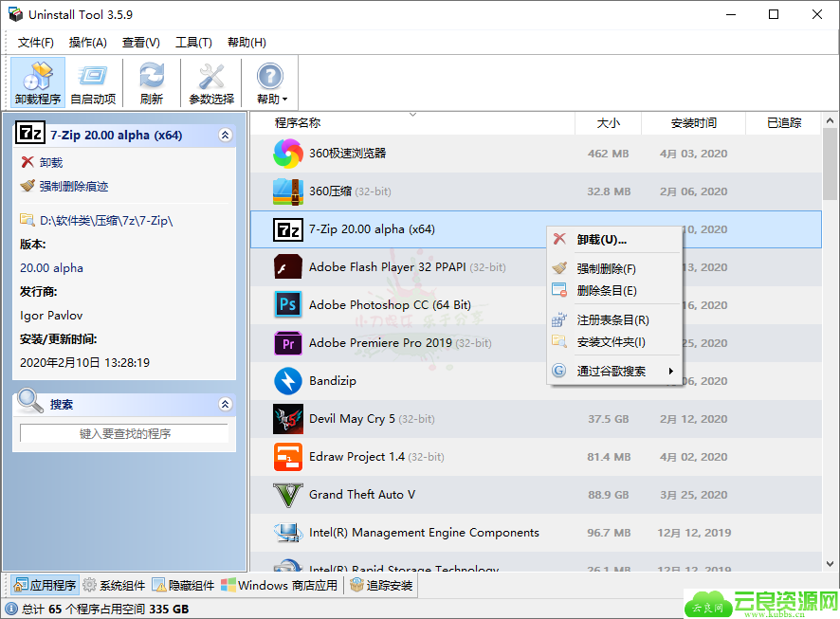The height and width of the screenshot is (619, 840).
Task: Choose 强制删除(F) from the context menu
Action: (614, 268)
